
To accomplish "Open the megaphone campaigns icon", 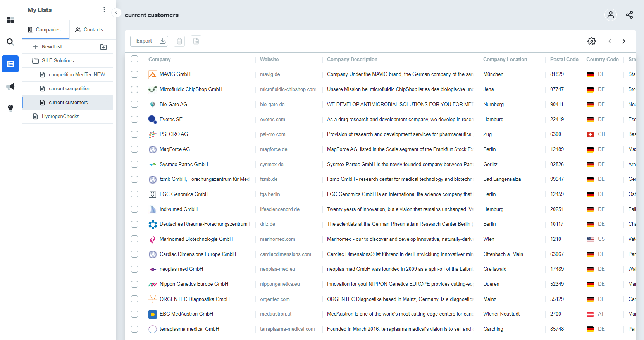I will click(10, 86).
